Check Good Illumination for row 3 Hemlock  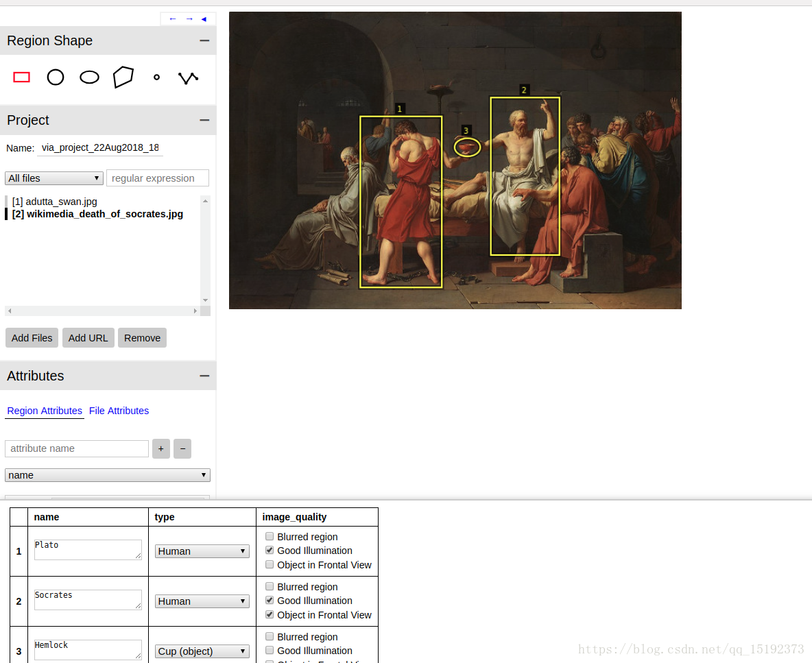coord(270,651)
